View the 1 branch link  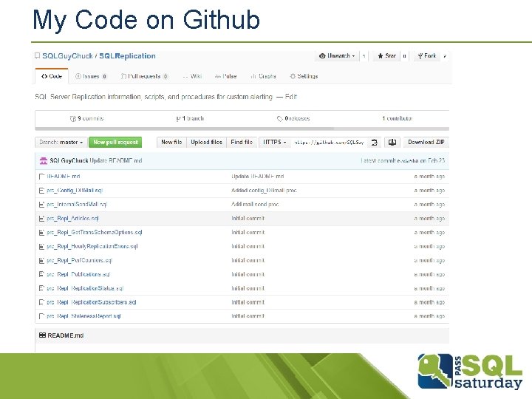pyautogui.click(x=190, y=118)
